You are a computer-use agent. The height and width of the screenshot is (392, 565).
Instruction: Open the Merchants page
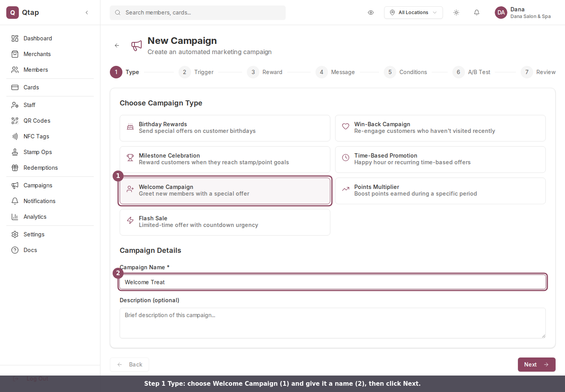[50, 54]
